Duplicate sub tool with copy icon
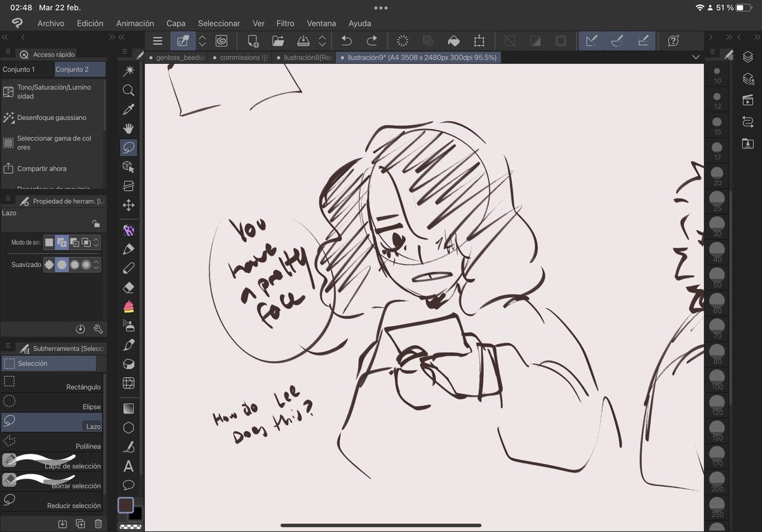Screen dimensions: 762x532 coord(81,524)
